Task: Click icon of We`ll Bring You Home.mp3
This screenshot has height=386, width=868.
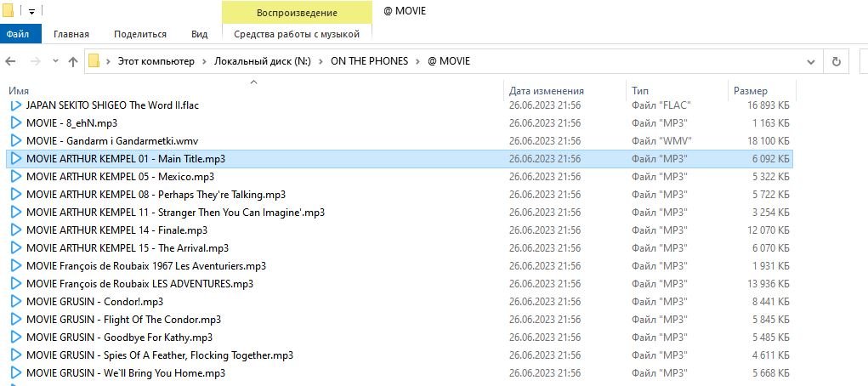Action: [x=16, y=372]
